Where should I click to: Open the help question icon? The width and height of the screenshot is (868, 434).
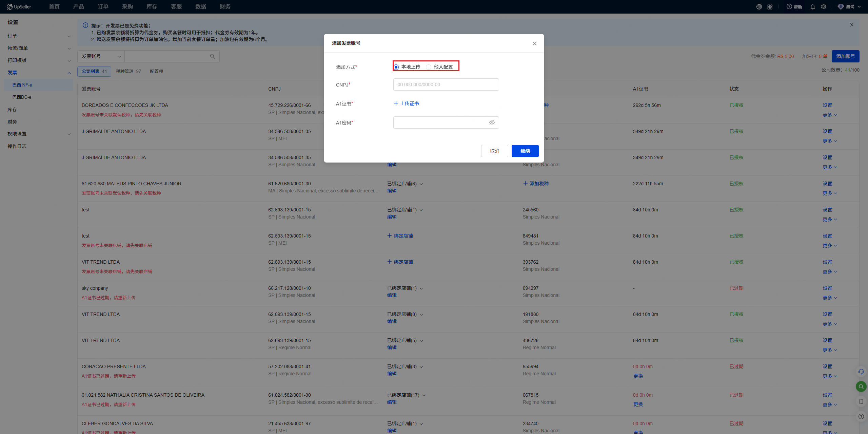pyautogui.click(x=789, y=7)
